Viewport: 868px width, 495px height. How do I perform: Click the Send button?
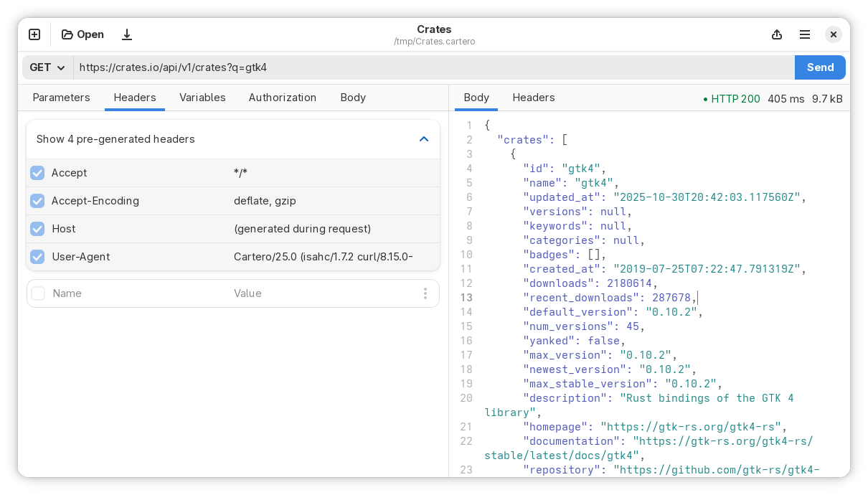pyautogui.click(x=820, y=67)
